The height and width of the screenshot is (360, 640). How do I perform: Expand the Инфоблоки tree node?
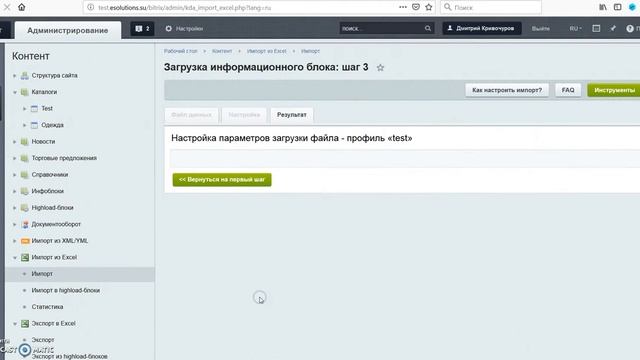[x=14, y=191]
